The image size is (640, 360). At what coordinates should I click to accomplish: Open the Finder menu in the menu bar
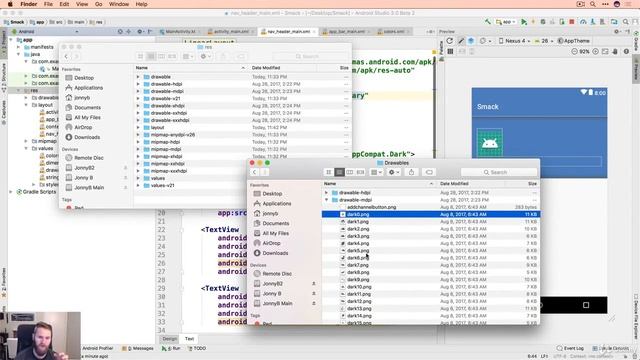(29, 4)
